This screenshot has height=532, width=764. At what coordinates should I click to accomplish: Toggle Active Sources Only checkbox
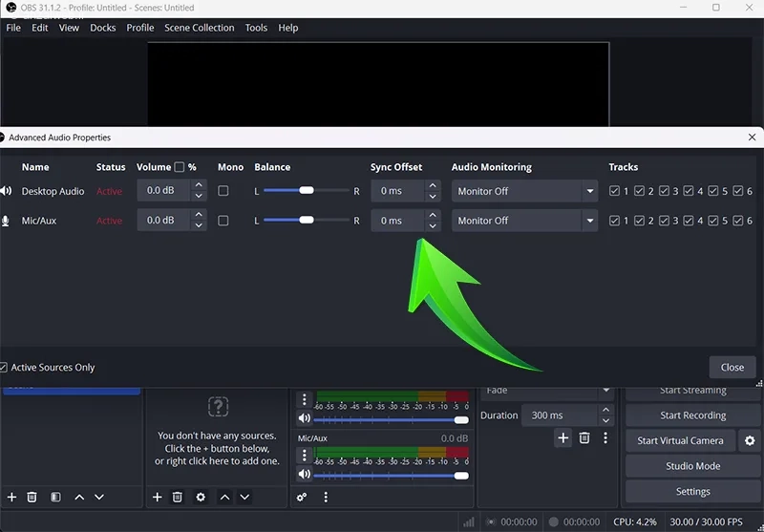coord(4,368)
